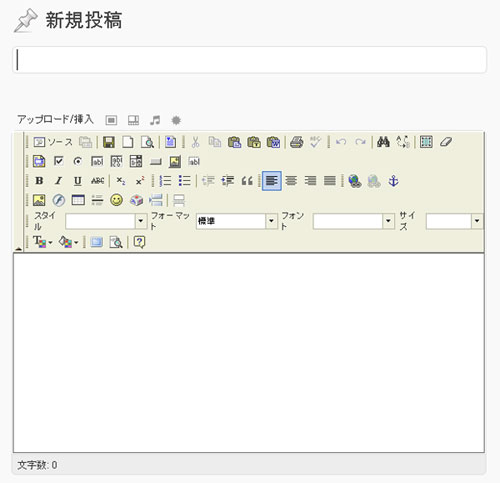500x483 pixels.
Task: Open the text color picker
Action: (43, 242)
